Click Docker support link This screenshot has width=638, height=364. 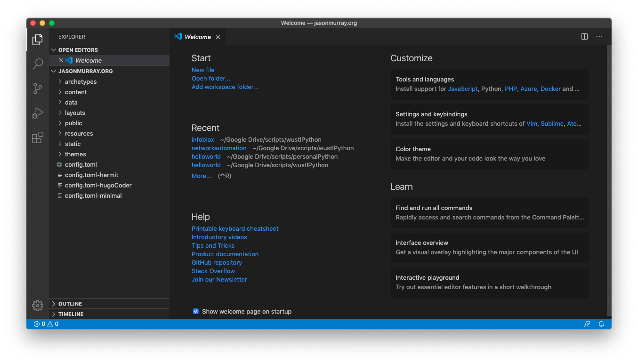pyautogui.click(x=550, y=89)
